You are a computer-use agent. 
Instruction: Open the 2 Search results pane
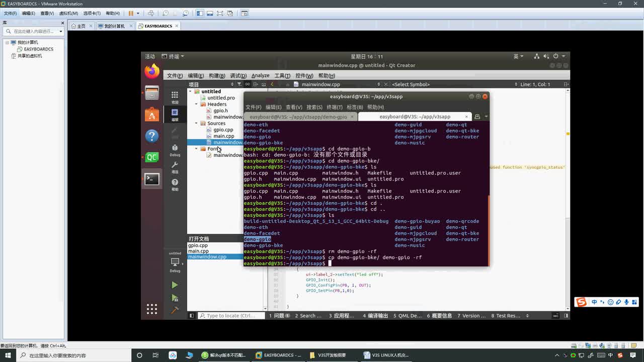pyautogui.click(x=308, y=316)
